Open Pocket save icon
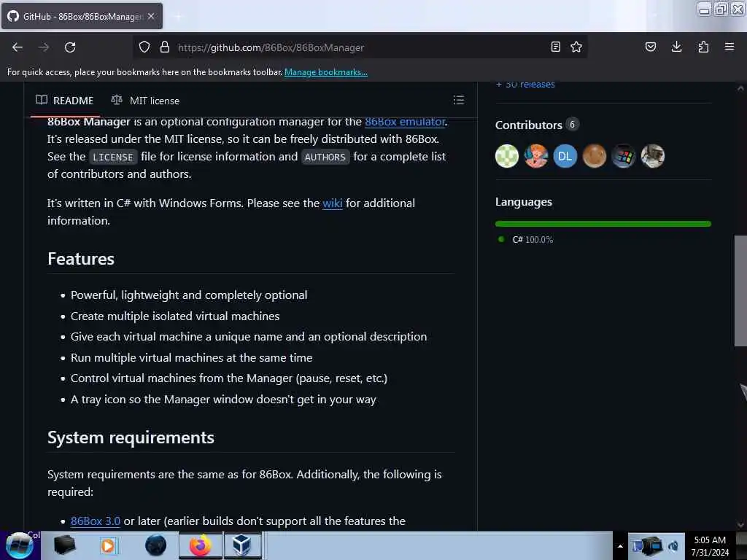The width and height of the screenshot is (747, 560). (651, 47)
